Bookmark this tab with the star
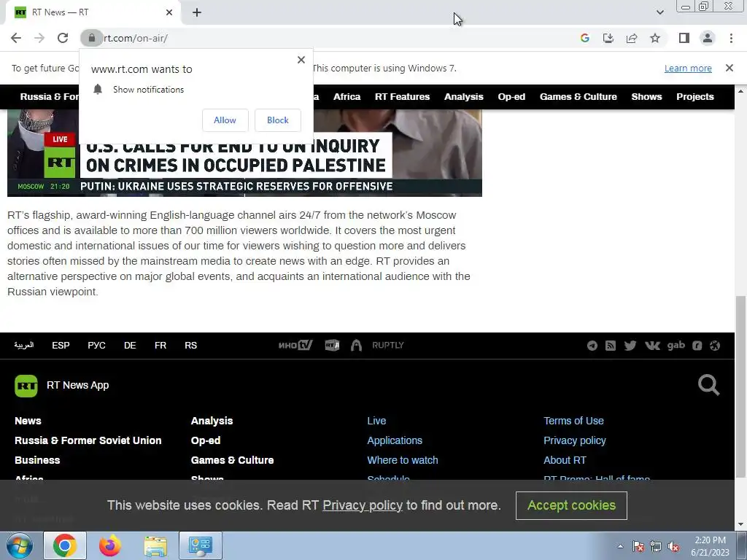This screenshot has height=560, width=747. [x=655, y=38]
